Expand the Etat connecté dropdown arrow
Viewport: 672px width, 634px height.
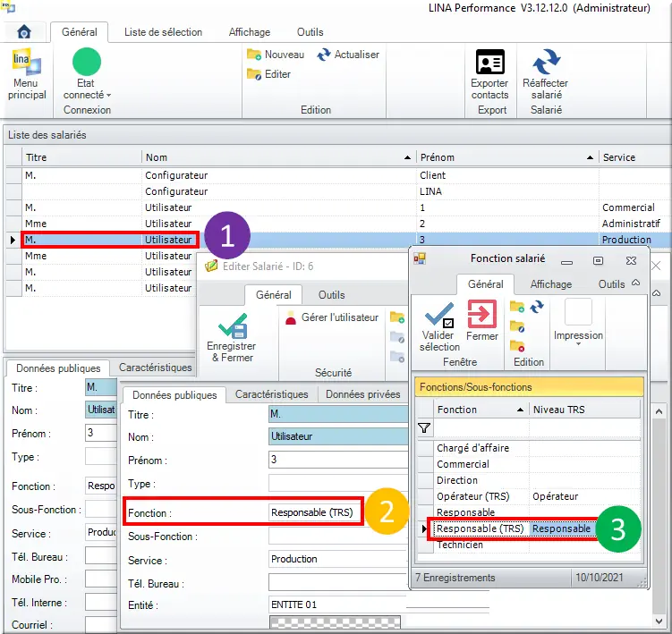[109, 95]
